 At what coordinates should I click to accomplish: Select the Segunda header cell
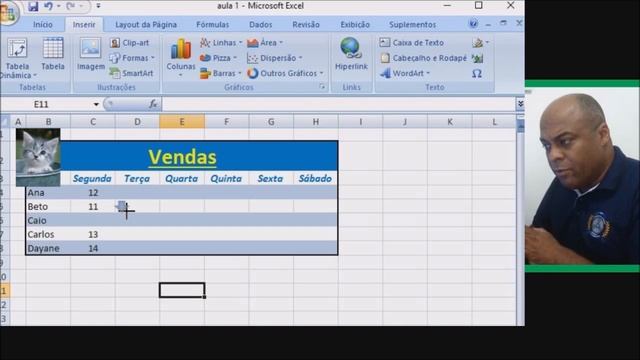pos(92,178)
